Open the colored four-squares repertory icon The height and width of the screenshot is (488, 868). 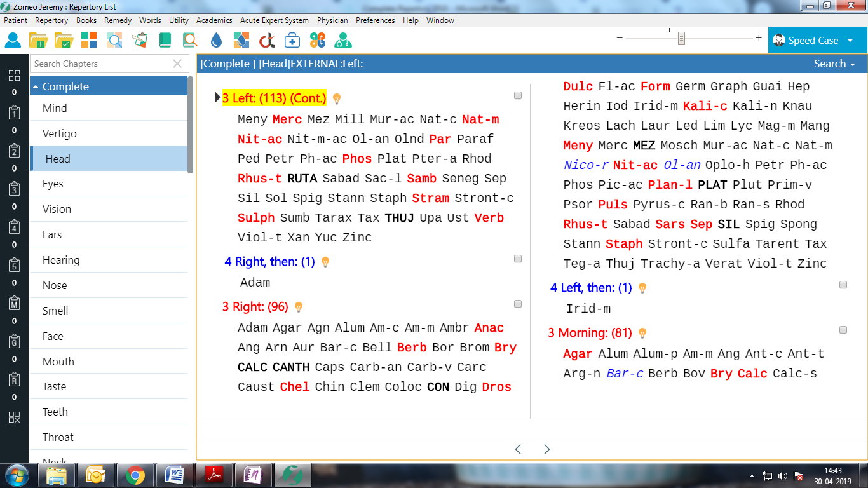pyautogui.click(x=89, y=41)
